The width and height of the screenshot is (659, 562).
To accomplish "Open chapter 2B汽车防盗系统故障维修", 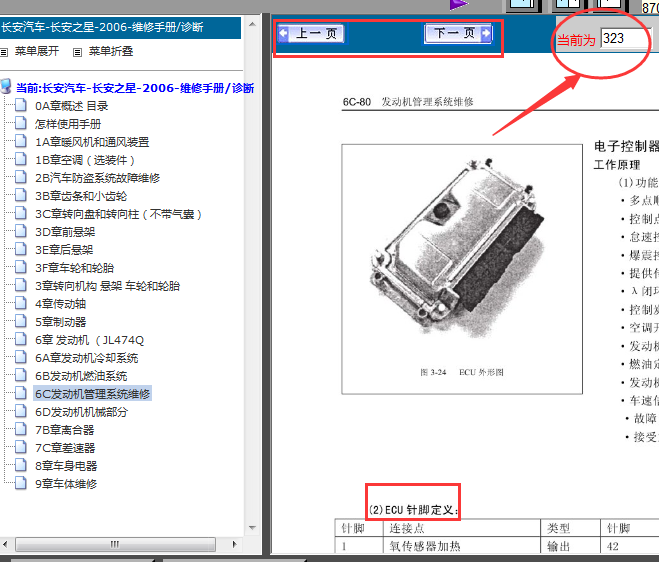I will 98,178.
